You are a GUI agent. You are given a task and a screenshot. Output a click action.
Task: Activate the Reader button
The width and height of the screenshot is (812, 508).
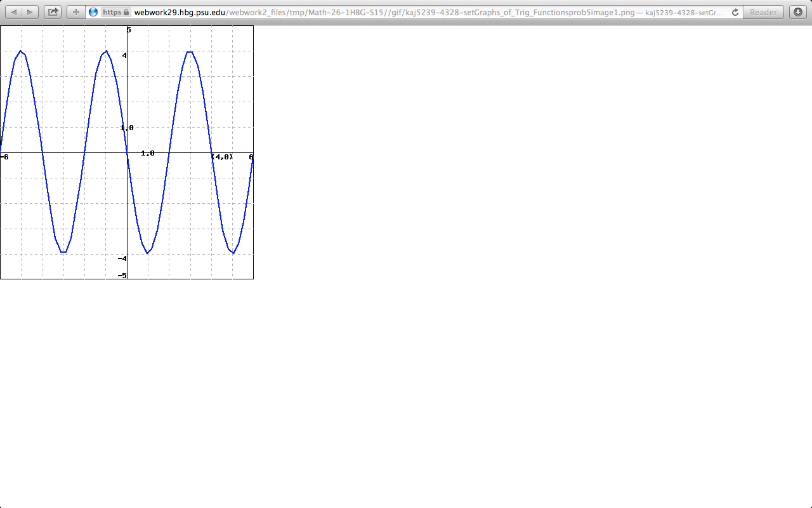[763, 11]
